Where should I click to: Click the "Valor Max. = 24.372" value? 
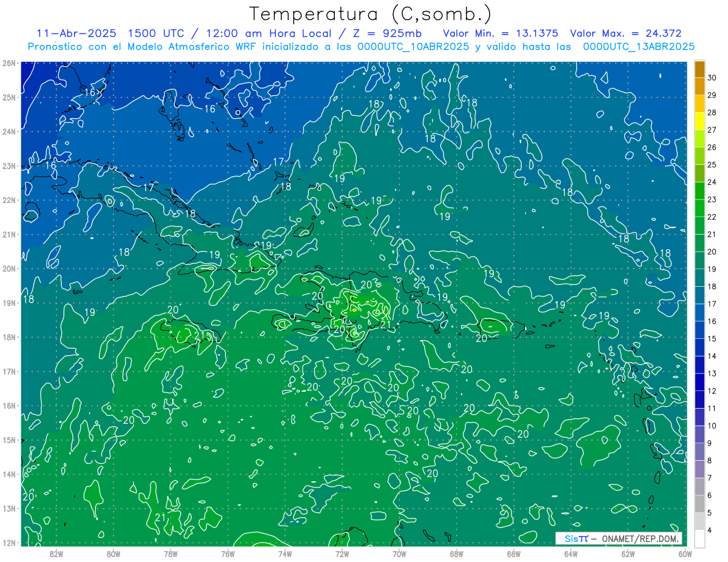click(x=625, y=33)
